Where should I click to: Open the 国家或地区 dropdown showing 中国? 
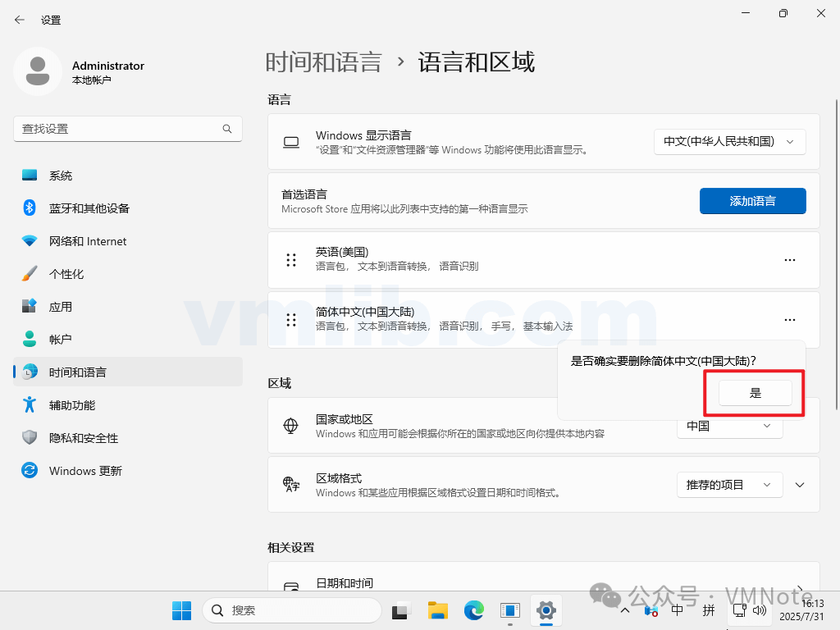point(728,426)
